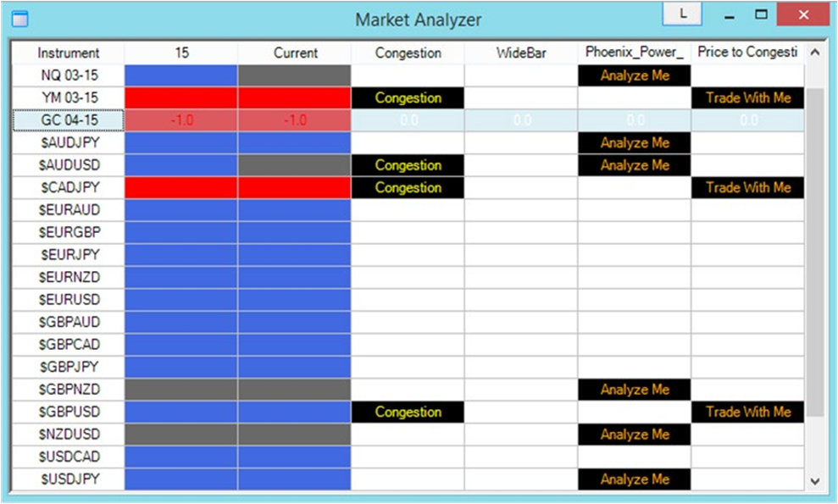Select the $GBPAUD instrument
838x504 pixels.
(69, 322)
